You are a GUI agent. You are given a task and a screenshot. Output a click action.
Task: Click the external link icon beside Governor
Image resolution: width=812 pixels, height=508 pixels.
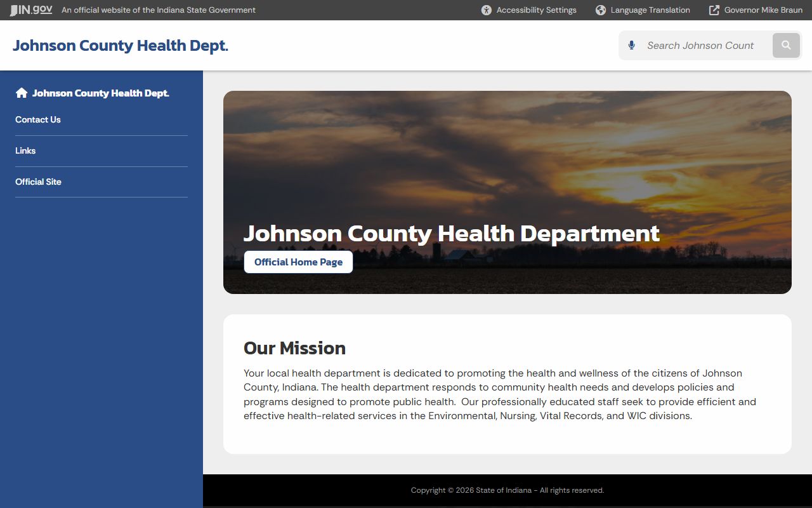point(714,10)
